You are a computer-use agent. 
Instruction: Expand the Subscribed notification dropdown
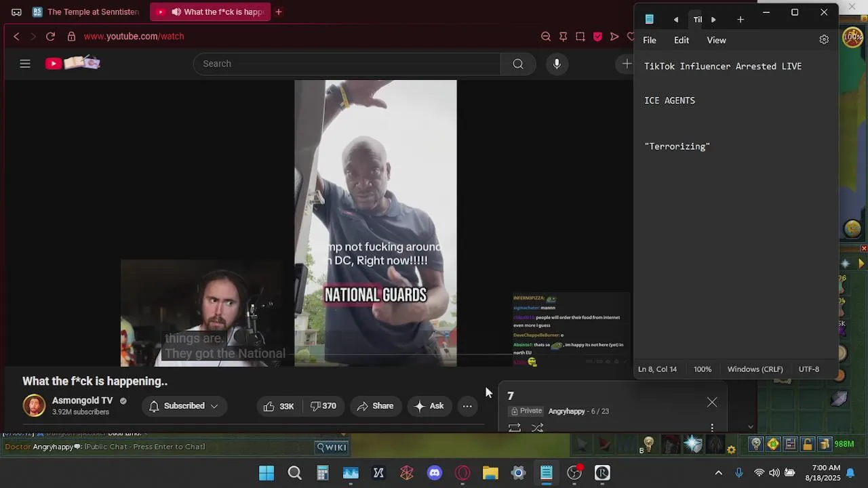(184, 406)
